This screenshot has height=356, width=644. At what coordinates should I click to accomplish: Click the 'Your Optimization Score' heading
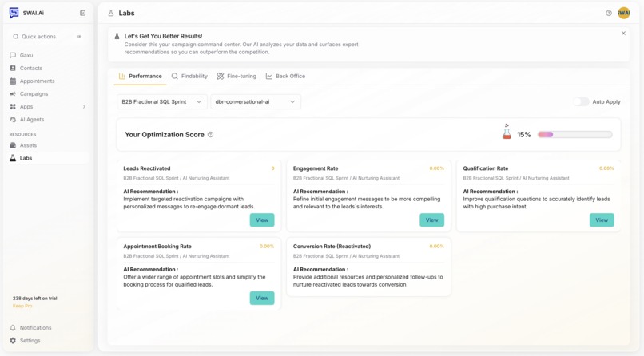pos(165,135)
